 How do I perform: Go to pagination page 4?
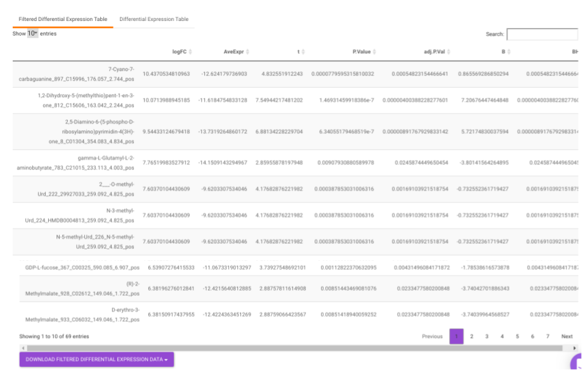[x=502, y=336]
